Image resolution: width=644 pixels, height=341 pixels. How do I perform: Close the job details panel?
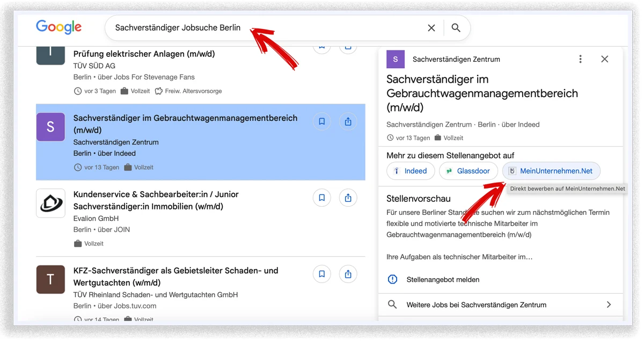(x=605, y=59)
